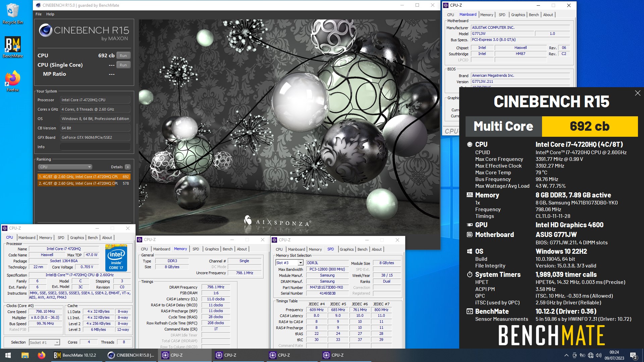The width and height of the screenshot is (644, 362).
Task: Open About tab in CPU-Z SPD window
Action: coord(376,249)
